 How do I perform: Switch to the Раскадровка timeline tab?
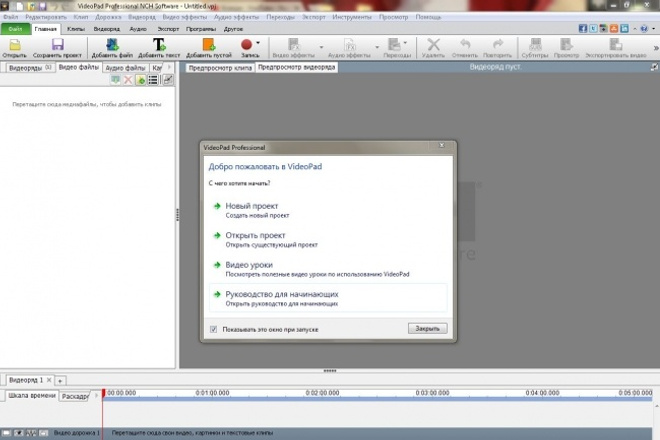pyautogui.click(x=75, y=396)
